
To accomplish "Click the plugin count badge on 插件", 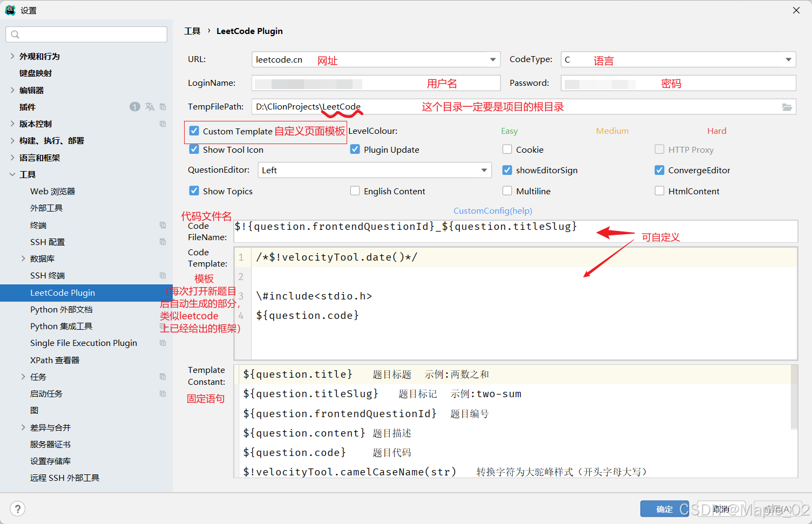I will (x=134, y=107).
